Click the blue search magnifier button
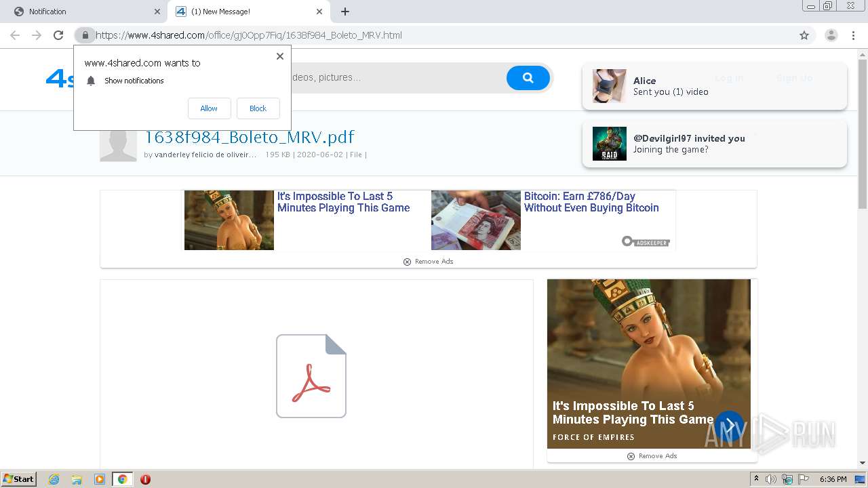This screenshot has height=488, width=868. [x=528, y=78]
